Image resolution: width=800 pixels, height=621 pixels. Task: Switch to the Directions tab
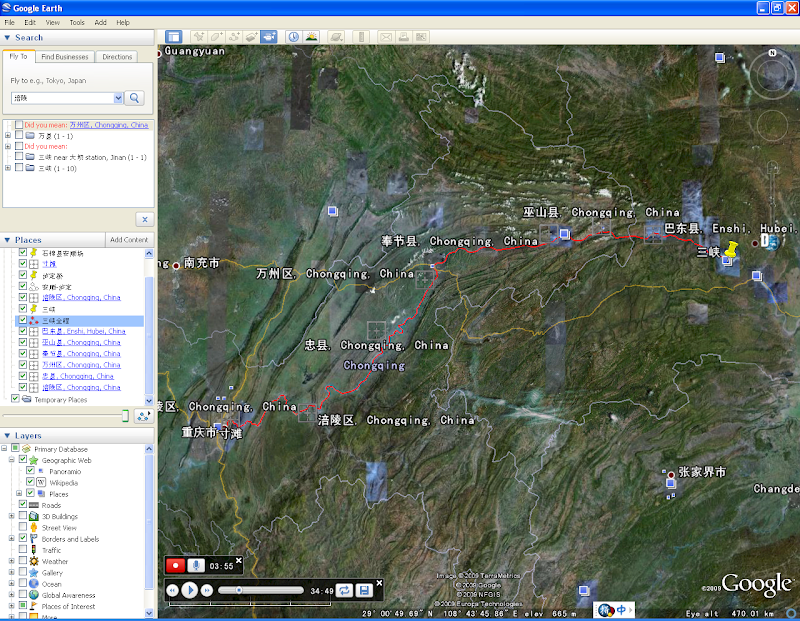coord(117,57)
